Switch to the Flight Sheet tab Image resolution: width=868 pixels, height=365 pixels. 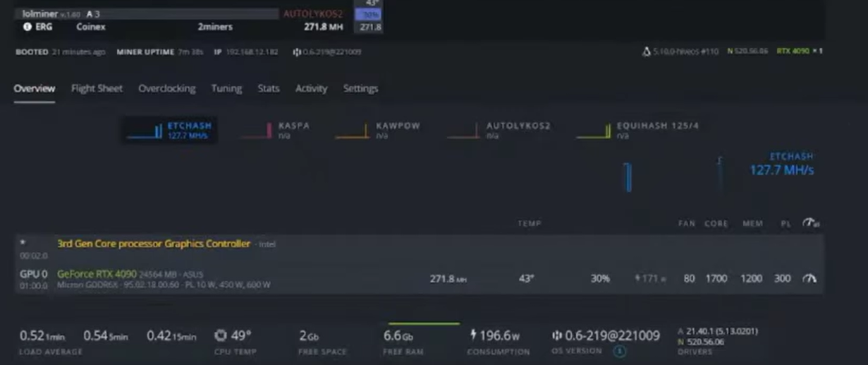pyautogui.click(x=97, y=88)
